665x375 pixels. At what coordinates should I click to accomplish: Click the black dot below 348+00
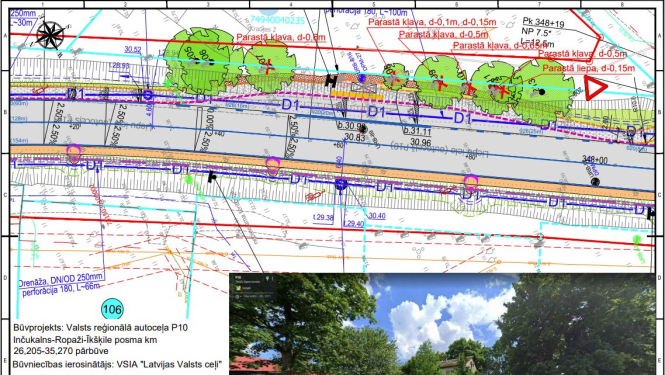(x=595, y=182)
